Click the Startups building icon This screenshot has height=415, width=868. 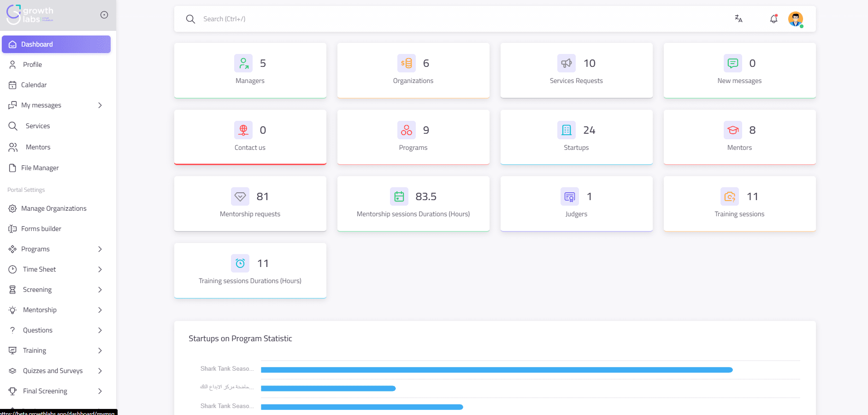(566, 130)
